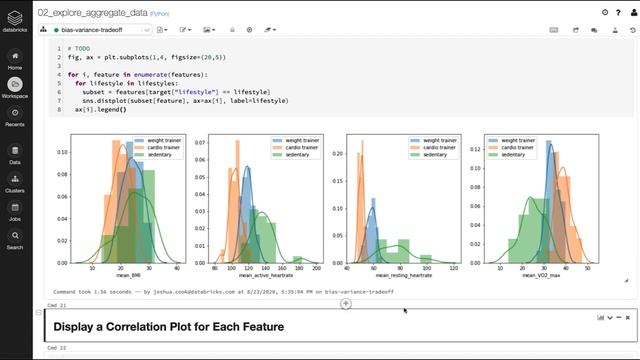Click the mean_resting_heartrate distribution plot
The width and height of the screenshot is (640, 360).
pos(404,199)
